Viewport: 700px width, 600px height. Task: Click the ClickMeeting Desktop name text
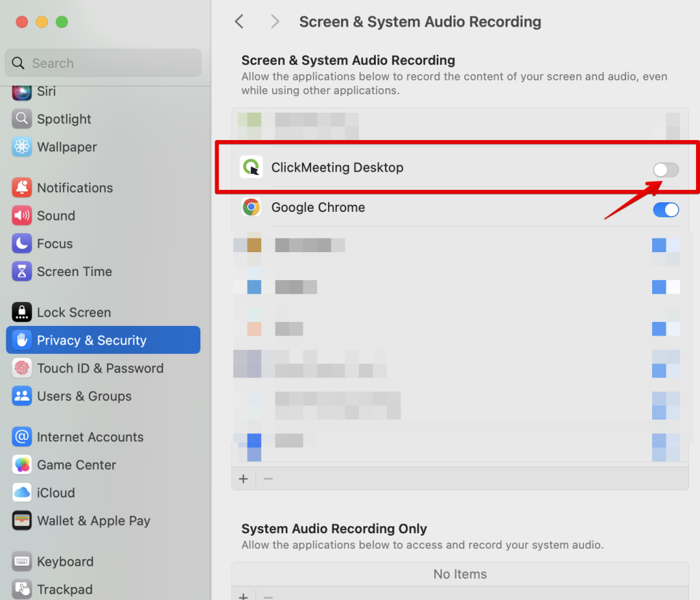click(337, 167)
